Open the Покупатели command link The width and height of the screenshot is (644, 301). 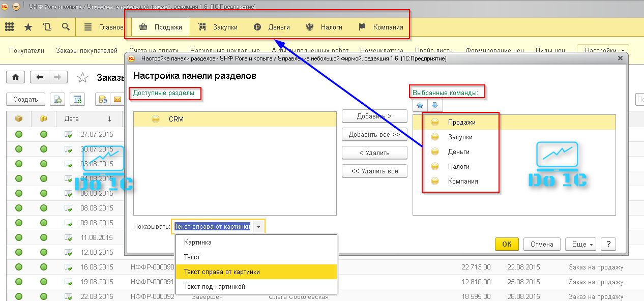point(26,51)
